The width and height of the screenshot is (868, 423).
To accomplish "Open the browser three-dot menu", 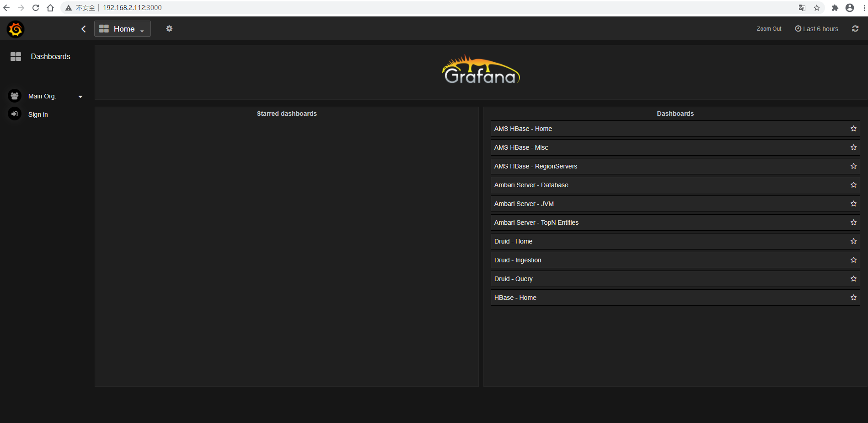I will 864,8.
